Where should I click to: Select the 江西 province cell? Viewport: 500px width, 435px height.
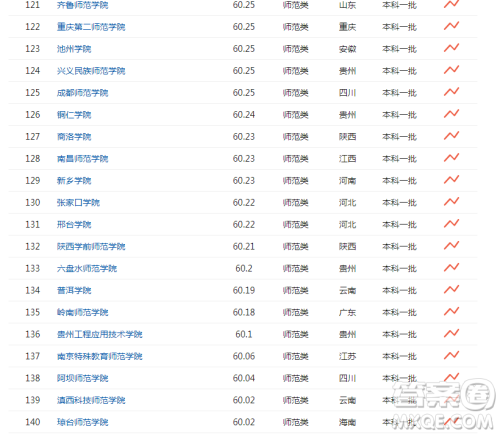point(347,159)
